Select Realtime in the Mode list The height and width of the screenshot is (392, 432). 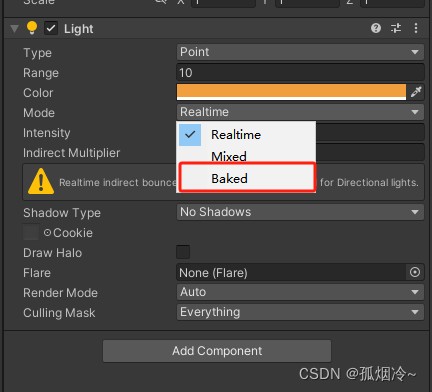coord(246,135)
